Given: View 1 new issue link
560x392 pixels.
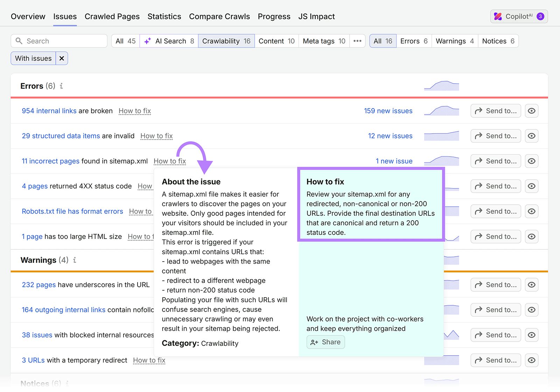Looking at the screenshot, I should 394,161.
